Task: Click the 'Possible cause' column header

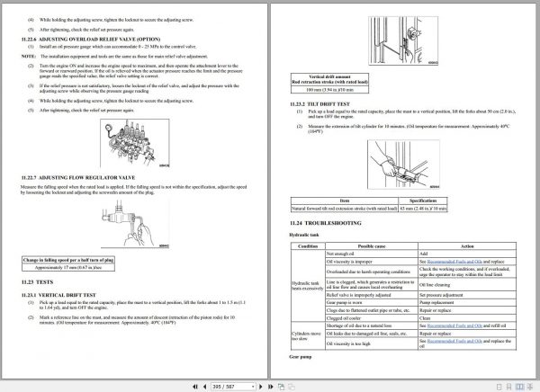Action: tap(372, 246)
